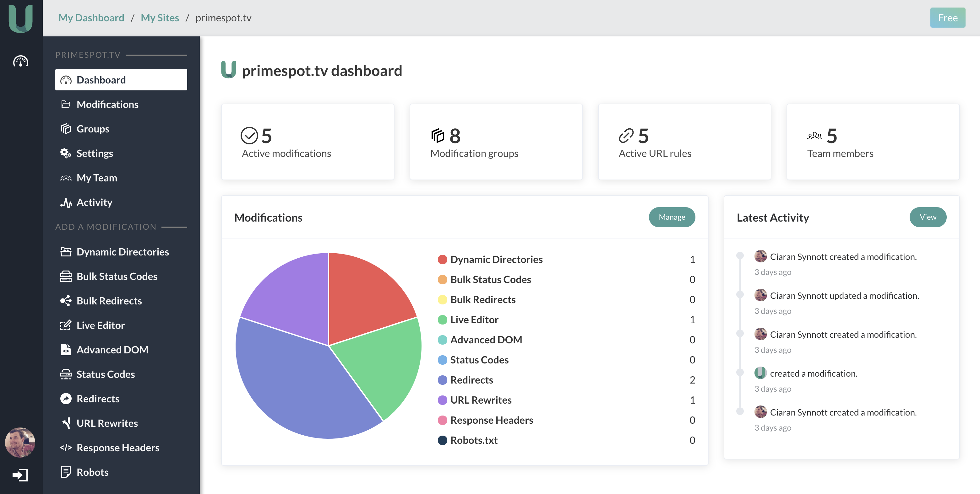Click the 'Modification groups' stat card label
This screenshot has height=494, width=980.
(474, 153)
